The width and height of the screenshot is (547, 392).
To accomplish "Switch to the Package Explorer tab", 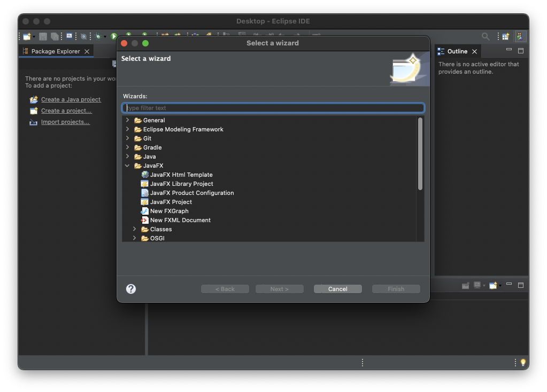I will click(56, 51).
